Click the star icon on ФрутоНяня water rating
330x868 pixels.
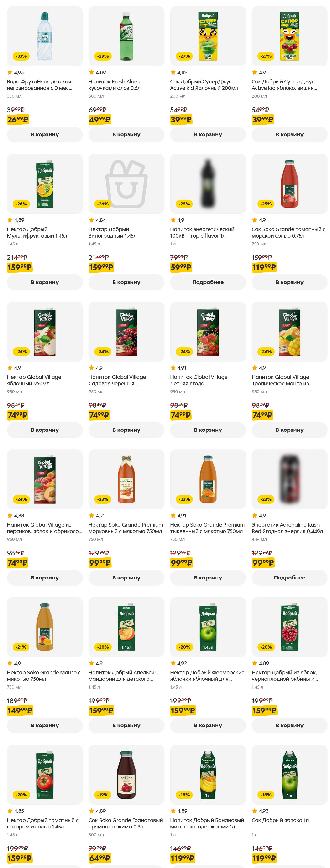tap(10, 72)
